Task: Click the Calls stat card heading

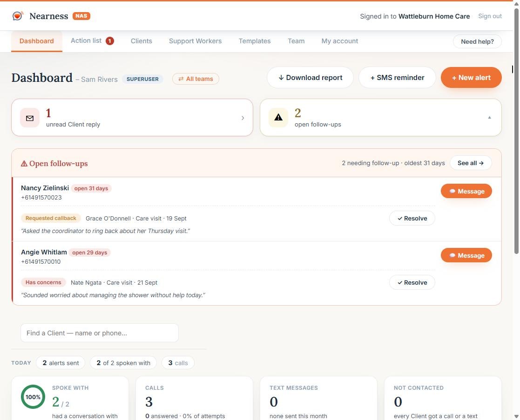Action: [155, 388]
